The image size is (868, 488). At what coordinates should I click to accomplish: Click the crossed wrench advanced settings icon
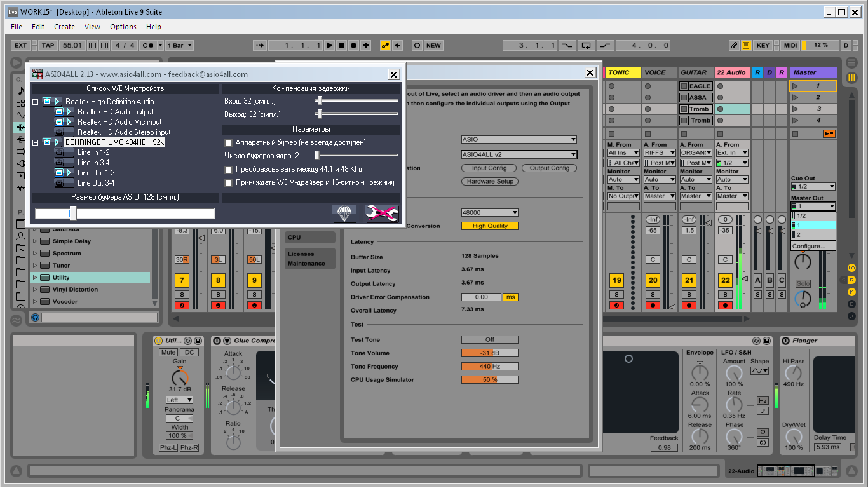point(382,213)
